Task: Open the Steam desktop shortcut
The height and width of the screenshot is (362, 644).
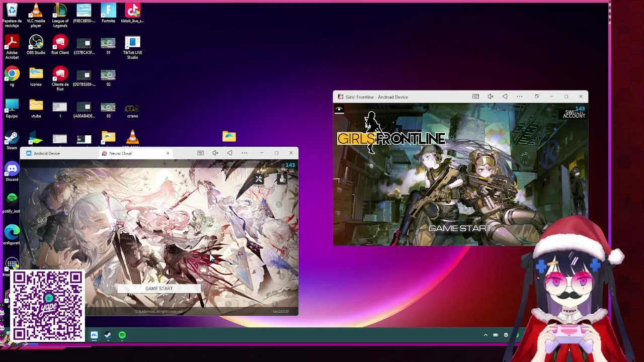Action: point(12,140)
